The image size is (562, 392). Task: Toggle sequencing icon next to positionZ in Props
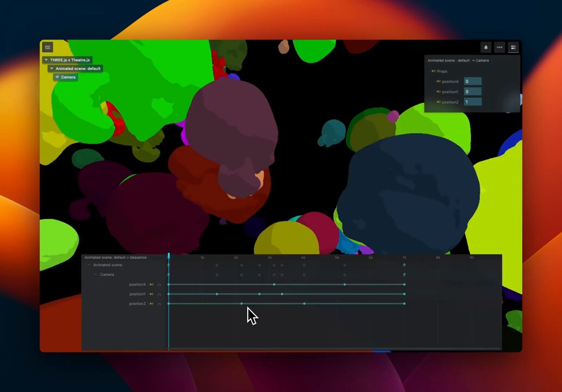pyautogui.click(x=438, y=102)
